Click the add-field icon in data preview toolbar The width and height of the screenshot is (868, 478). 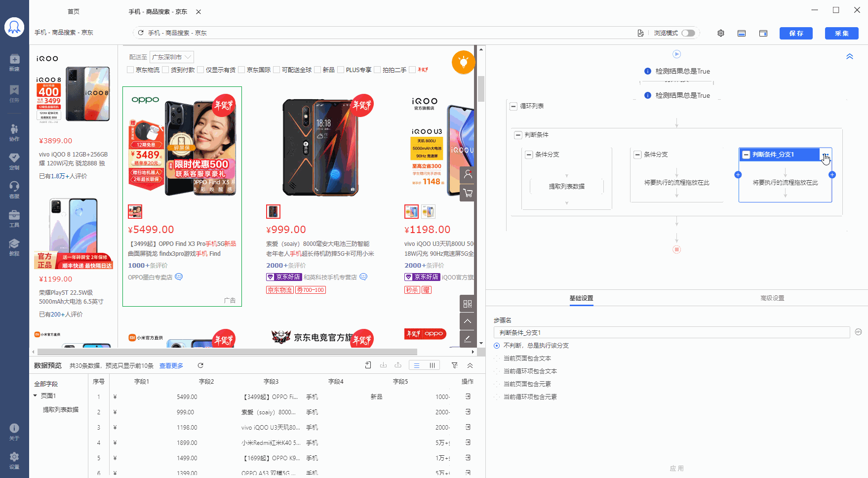368,365
